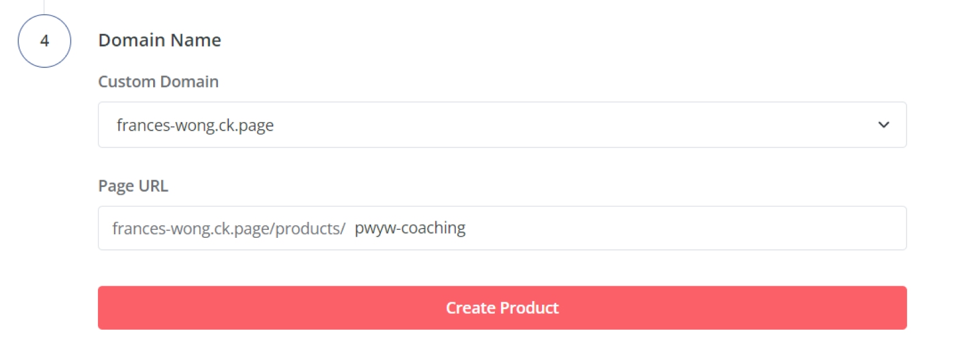This screenshot has width=980, height=358.
Task: Click the Page URL label
Action: pos(133,186)
